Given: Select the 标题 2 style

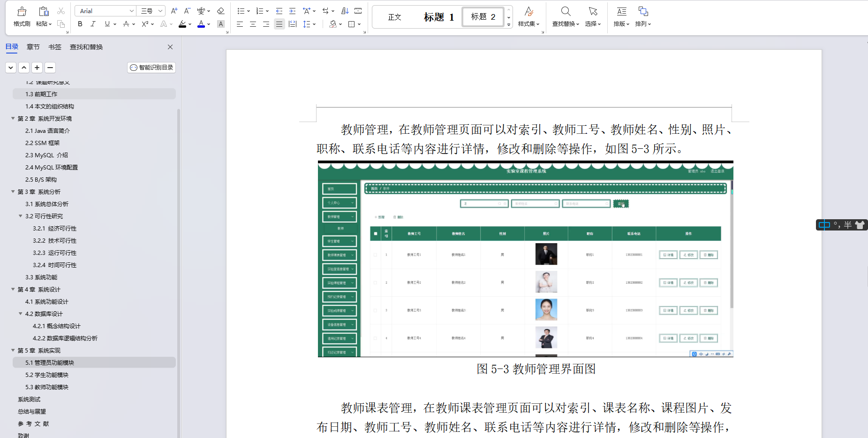Looking at the screenshot, I should [483, 17].
